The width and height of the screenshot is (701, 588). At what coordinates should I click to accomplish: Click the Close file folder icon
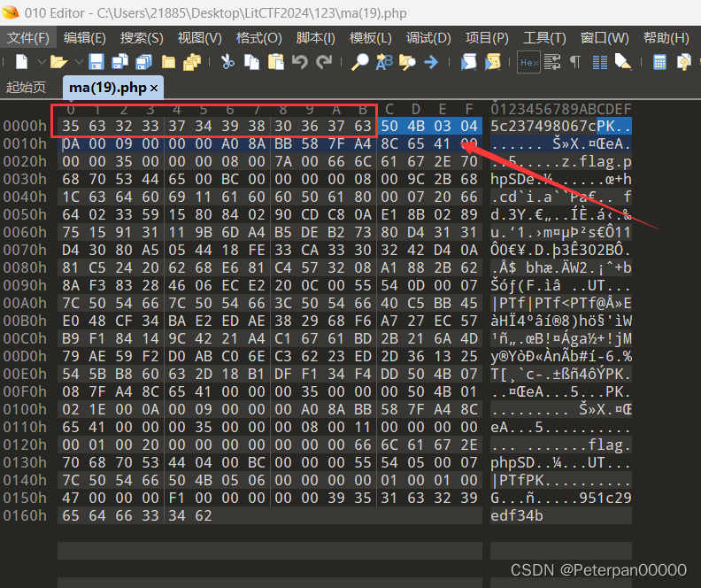point(168,62)
